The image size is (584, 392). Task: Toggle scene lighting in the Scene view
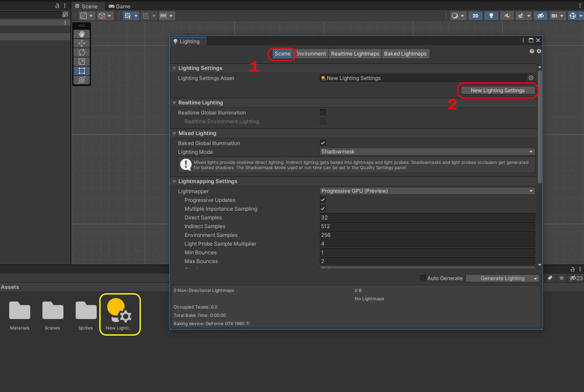click(x=491, y=15)
